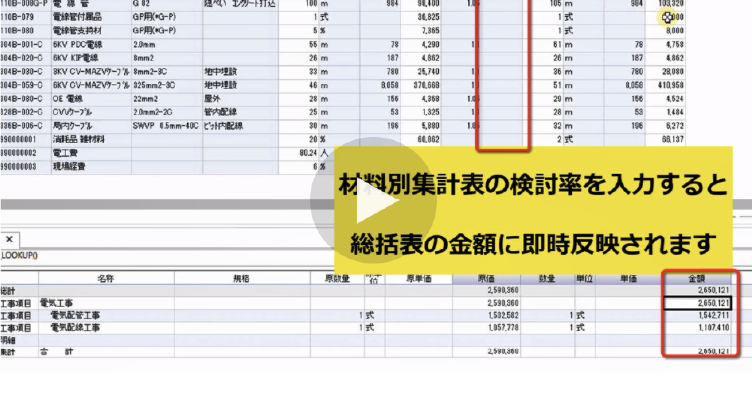752x398 pixels.
Task: Select the 電気工事 row name cell
Action: [106, 303]
